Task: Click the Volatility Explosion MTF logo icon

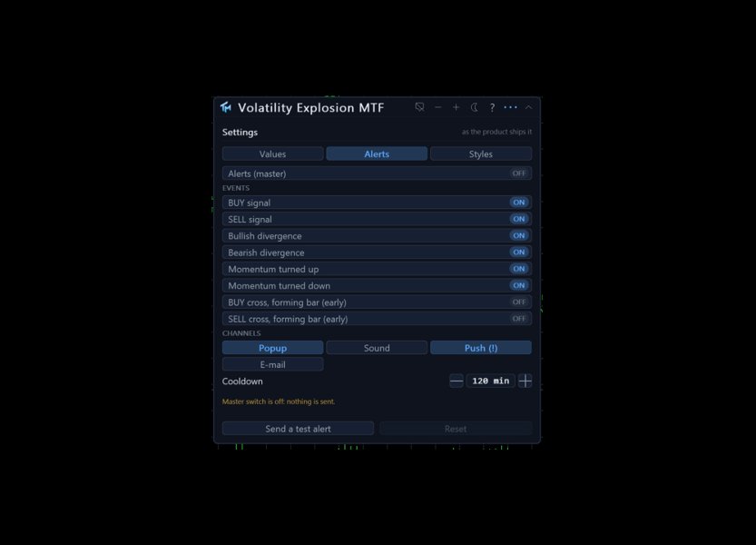Action: (226, 107)
